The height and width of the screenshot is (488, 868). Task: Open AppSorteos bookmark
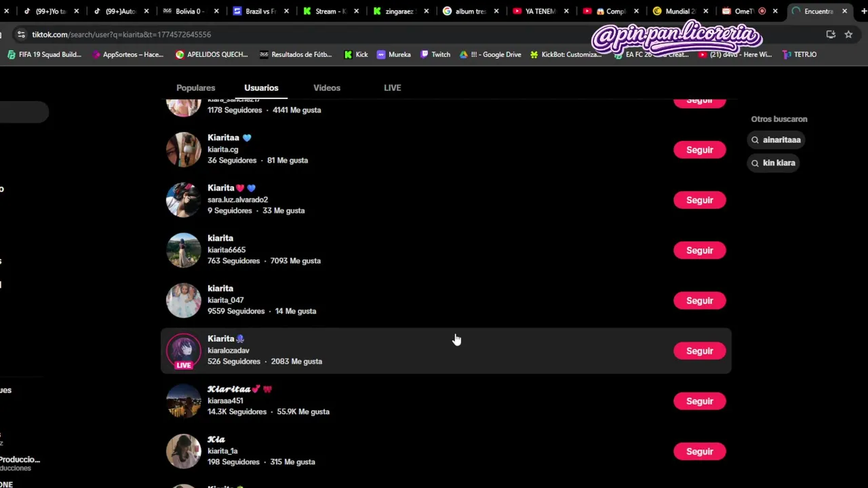[127, 54]
